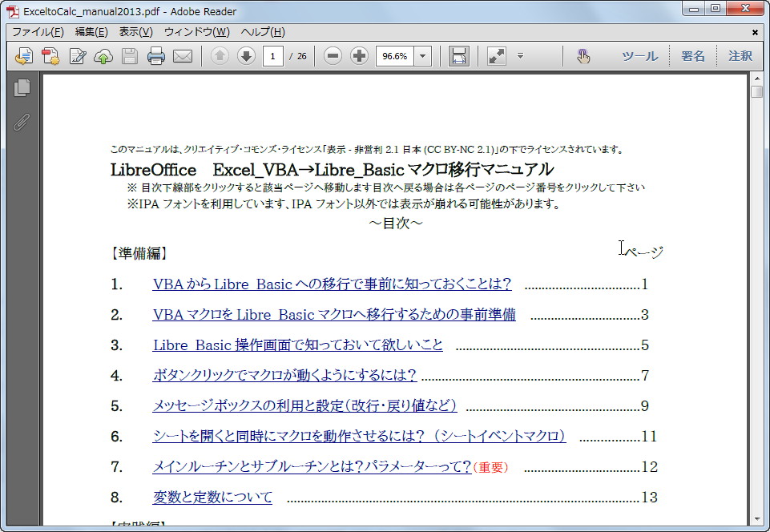Close the document with menu bar X
Image resolution: width=770 pixels, height=532 pixels.
point(755,32)
